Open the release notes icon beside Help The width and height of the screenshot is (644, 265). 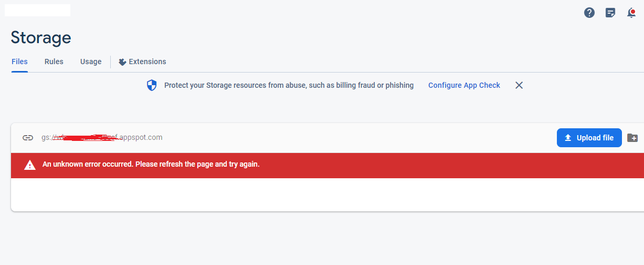pyautogui.click(x=610, y=13)
